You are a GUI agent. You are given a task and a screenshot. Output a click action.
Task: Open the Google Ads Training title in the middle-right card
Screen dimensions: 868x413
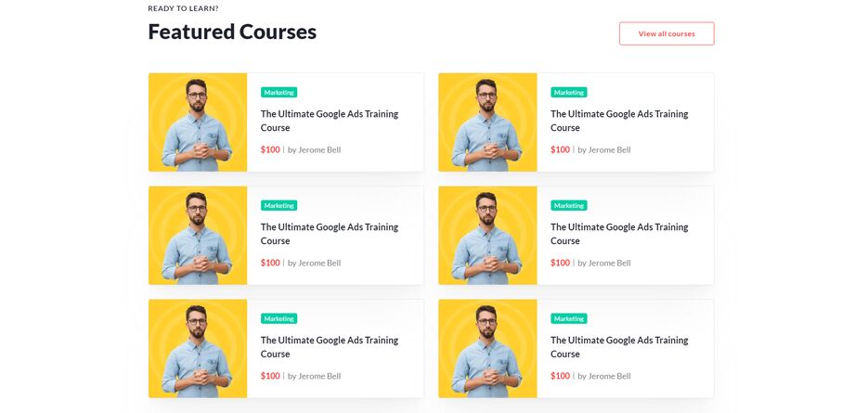click(619, 234)
